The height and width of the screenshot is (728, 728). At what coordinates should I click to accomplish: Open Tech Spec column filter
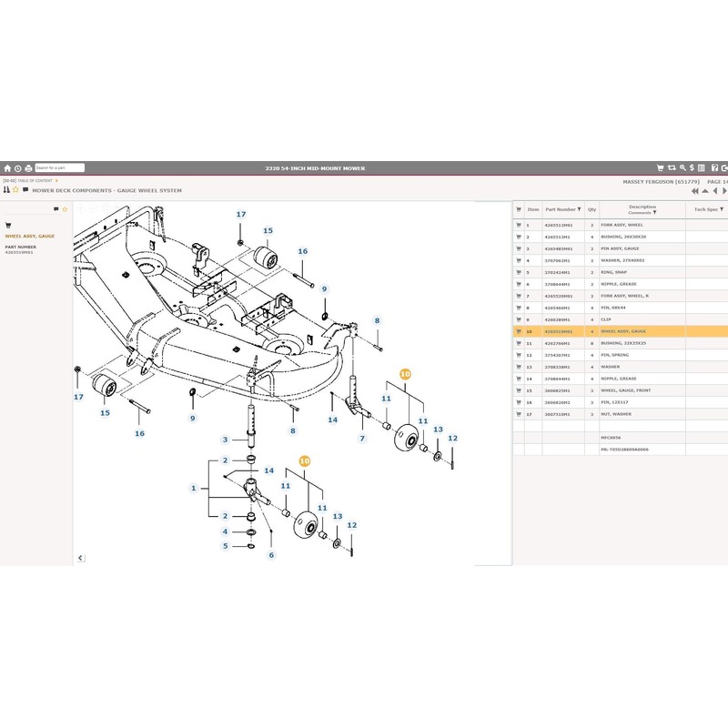click(x=722, y=209)
